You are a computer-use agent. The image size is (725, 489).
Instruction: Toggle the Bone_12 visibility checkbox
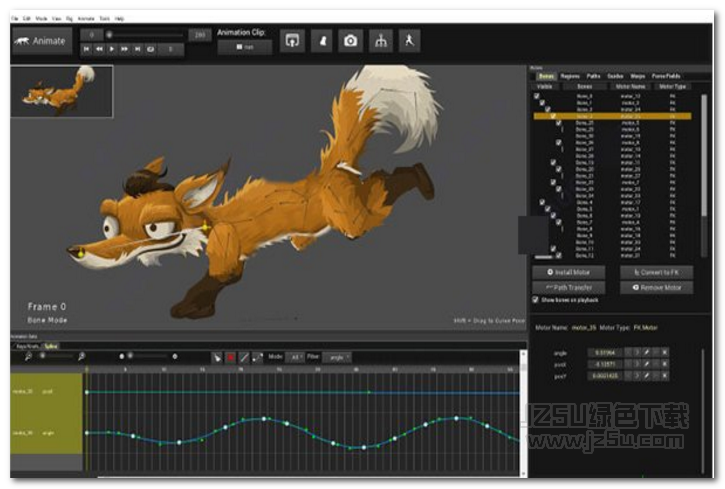[559, 255]
